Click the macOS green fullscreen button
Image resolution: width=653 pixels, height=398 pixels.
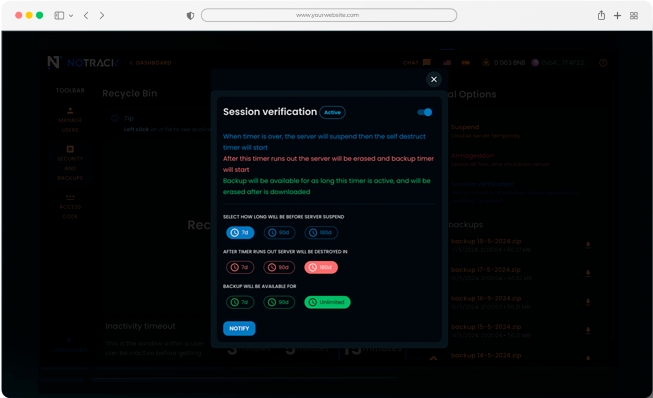40,15
